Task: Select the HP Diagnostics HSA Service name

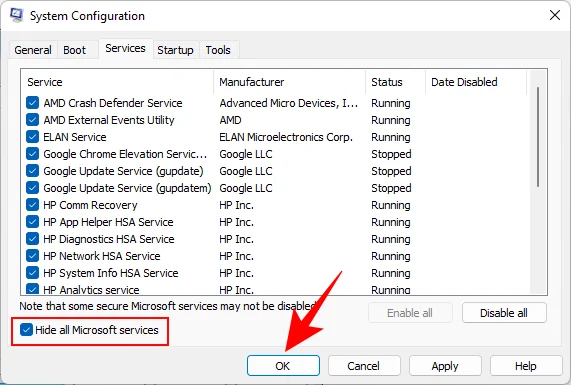Action: tap(109, 239)
